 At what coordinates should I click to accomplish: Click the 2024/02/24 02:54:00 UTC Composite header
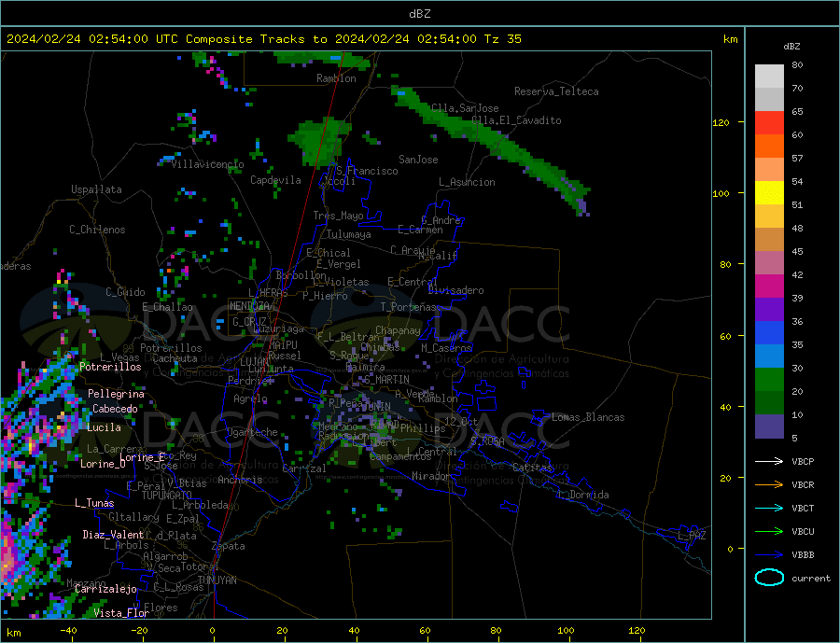pyautogui.click(x=264, y=39)
